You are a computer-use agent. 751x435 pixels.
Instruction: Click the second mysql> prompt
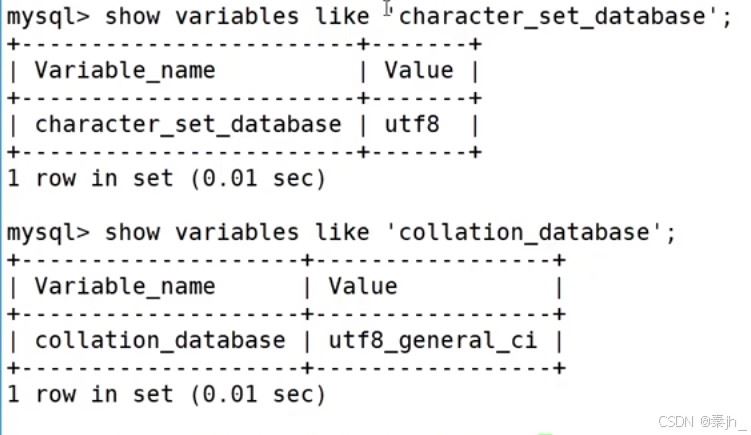click(x=48, y=234)
